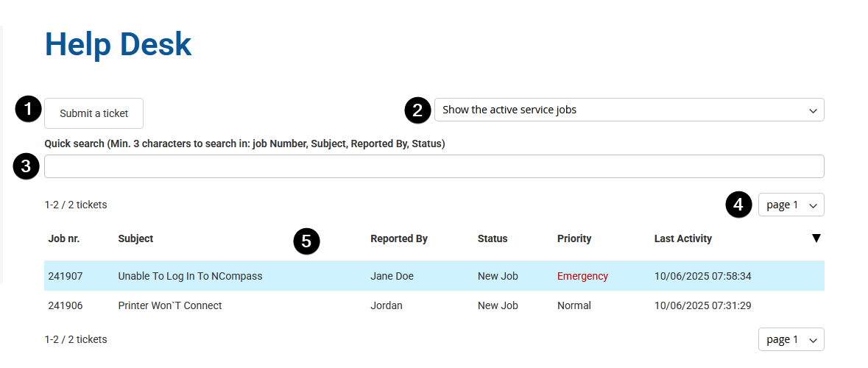
Task: Click the black sort arrow icon
Action: click(x=816, y=238)
